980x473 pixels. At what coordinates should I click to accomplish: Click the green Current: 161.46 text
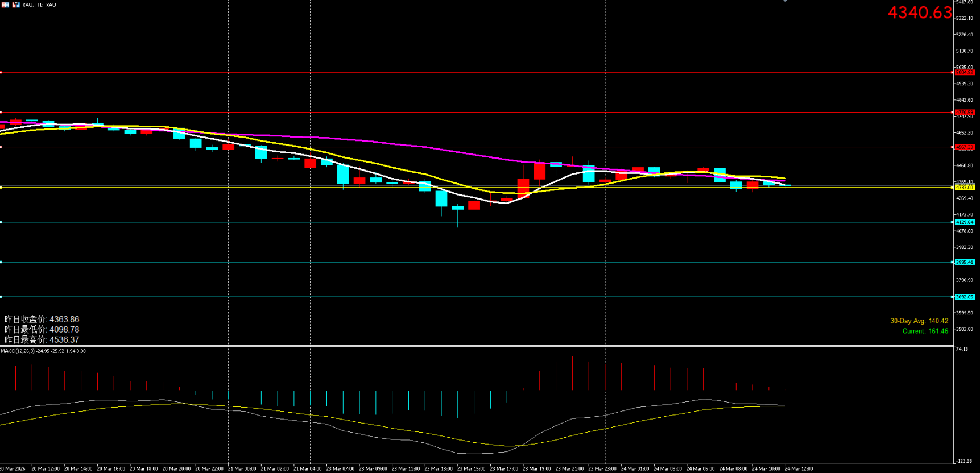(925, 331)
